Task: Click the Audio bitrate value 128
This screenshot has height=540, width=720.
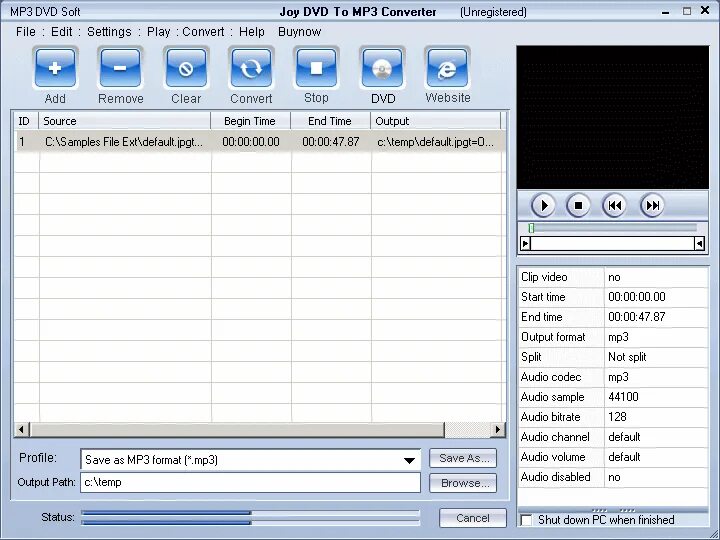Action: click(656, 417)
